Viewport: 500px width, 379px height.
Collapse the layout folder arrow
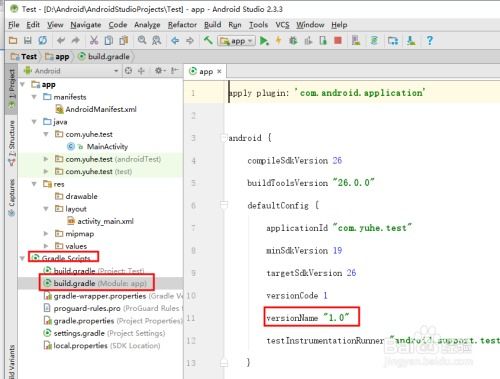click(x=46, y=209)
